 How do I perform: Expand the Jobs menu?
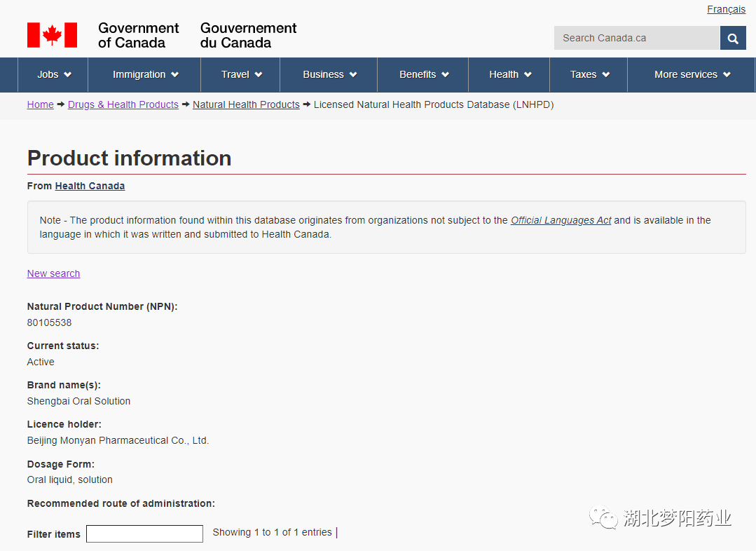pos(55,74)
